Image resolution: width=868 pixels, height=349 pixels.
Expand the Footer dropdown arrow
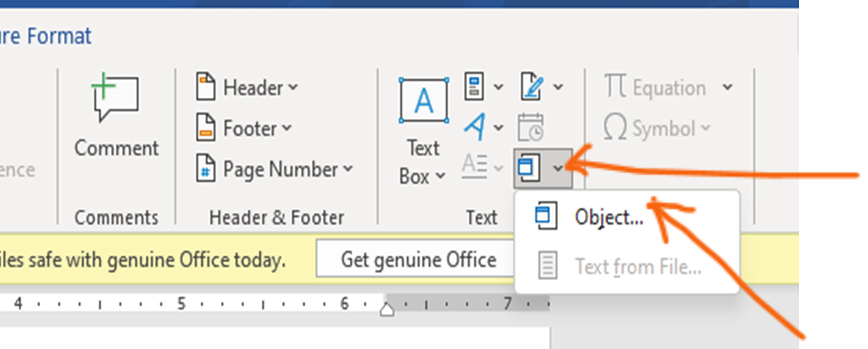(x=287, y=128)
